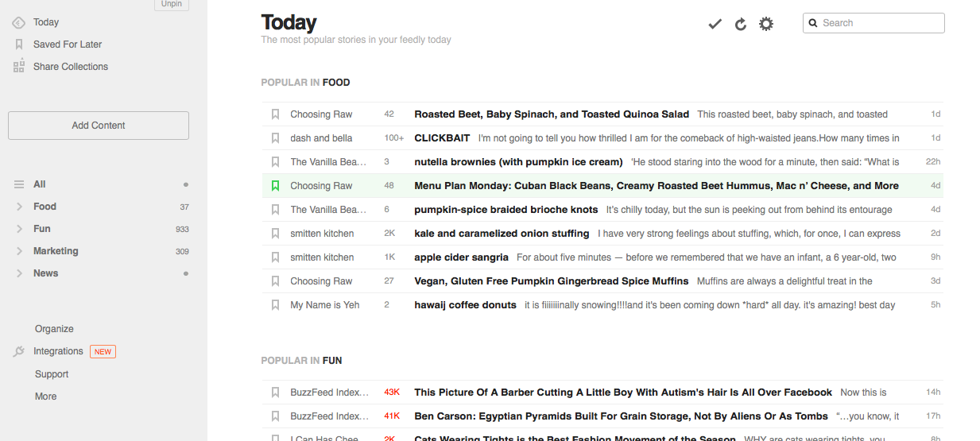The width and height of the screenshot is (980, 441).
Task: Unsave the green bookmarked Menu Plan Monday story
Action: pos(275,186)
